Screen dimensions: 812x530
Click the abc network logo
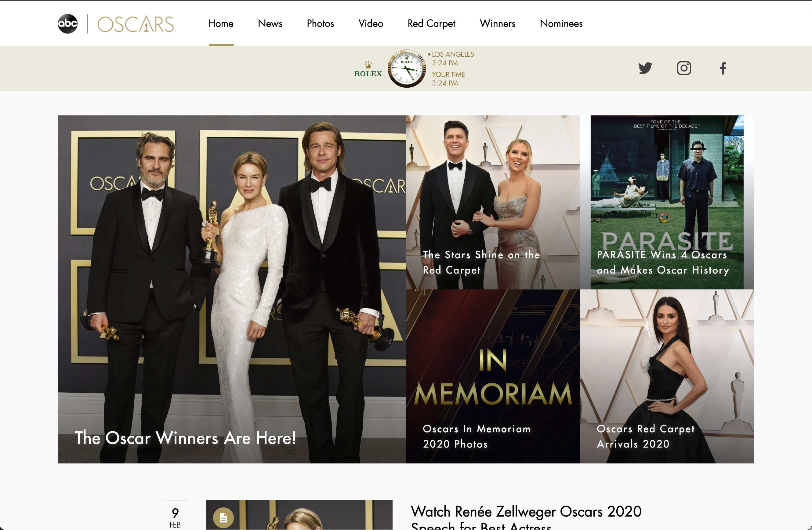click(67, 24)
